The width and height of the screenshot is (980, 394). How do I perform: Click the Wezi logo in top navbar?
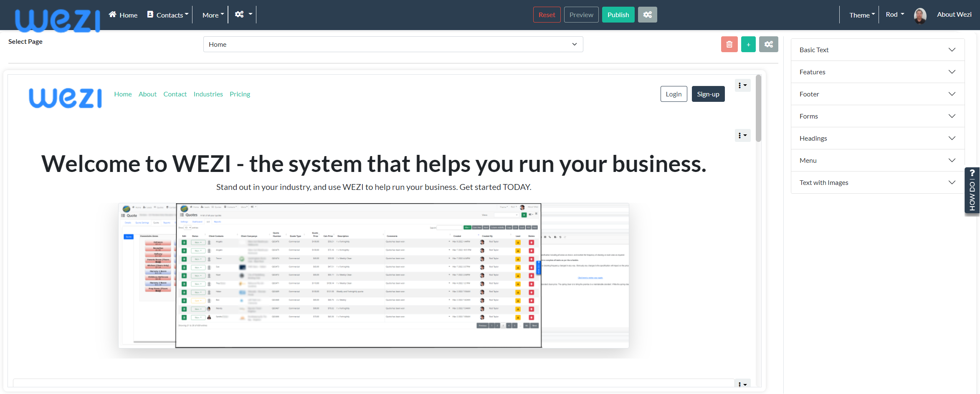[x=58, y=20]
